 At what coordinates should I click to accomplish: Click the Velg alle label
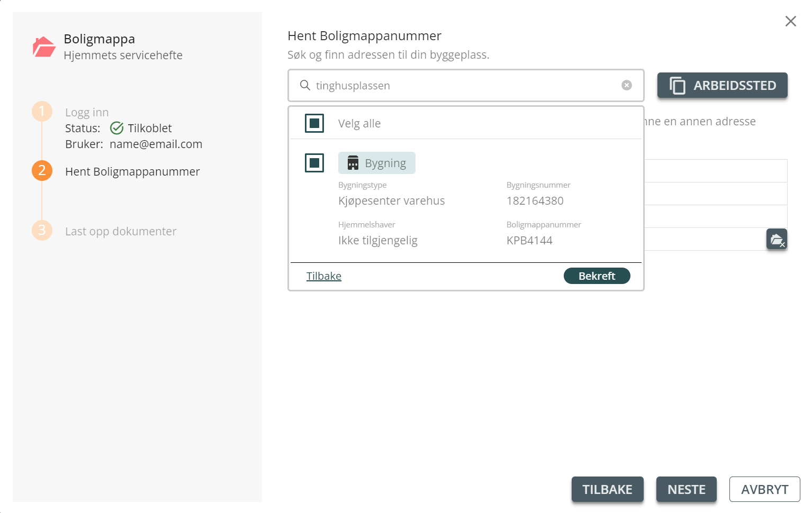click(359, 123)
